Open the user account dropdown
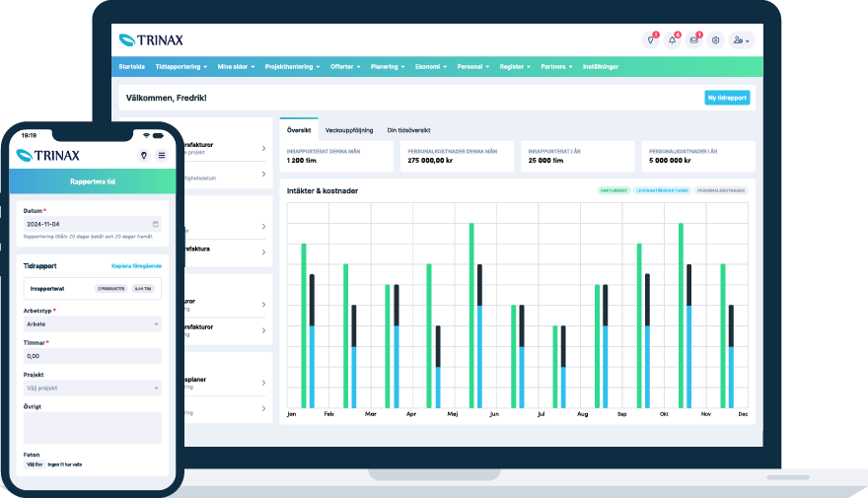The image size is (868, 498). click(x=742, y=40)
